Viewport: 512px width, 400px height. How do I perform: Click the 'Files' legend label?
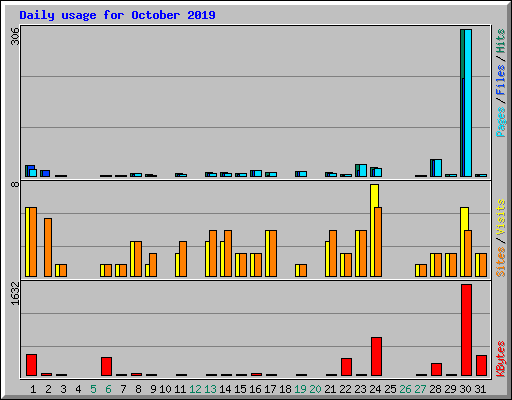tap(501, 80)
